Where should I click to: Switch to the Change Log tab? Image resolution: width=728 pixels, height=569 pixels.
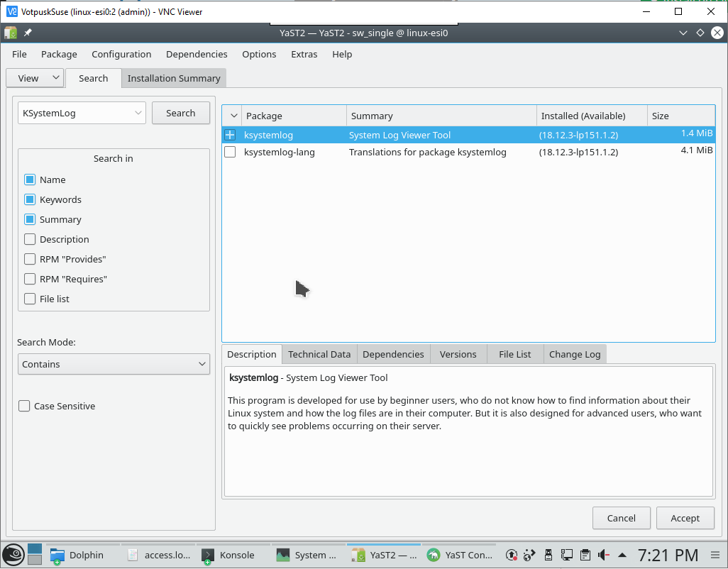pos(575,354)
